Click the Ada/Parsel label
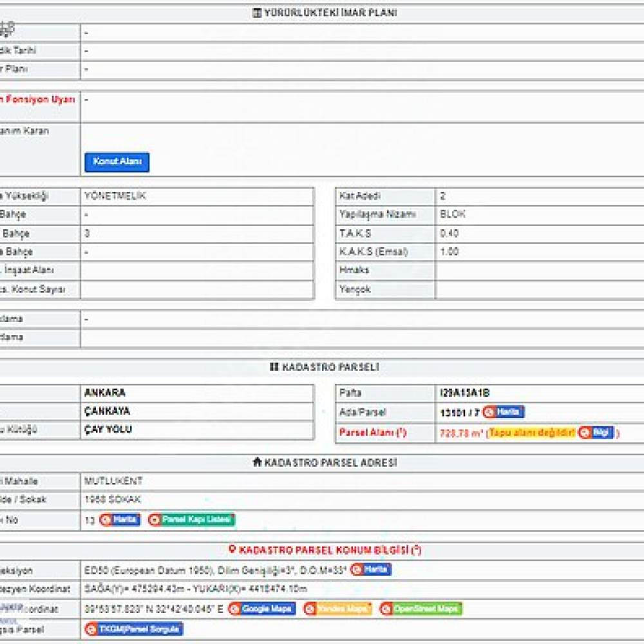 [362, 412]
